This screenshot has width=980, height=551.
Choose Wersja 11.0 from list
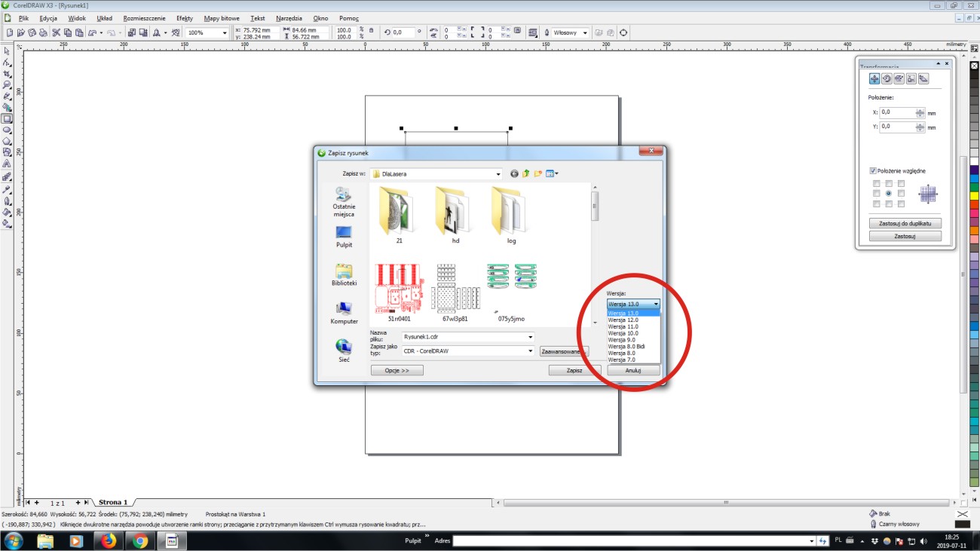634,326
